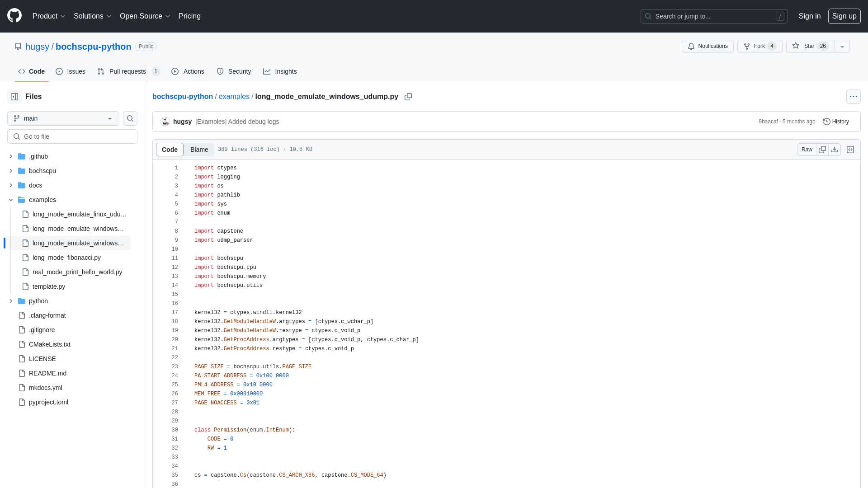Image resolution: width=868 pixels, height=488 pixels.
Task: Click the bell Notifications button
Action: pos(708,46)
